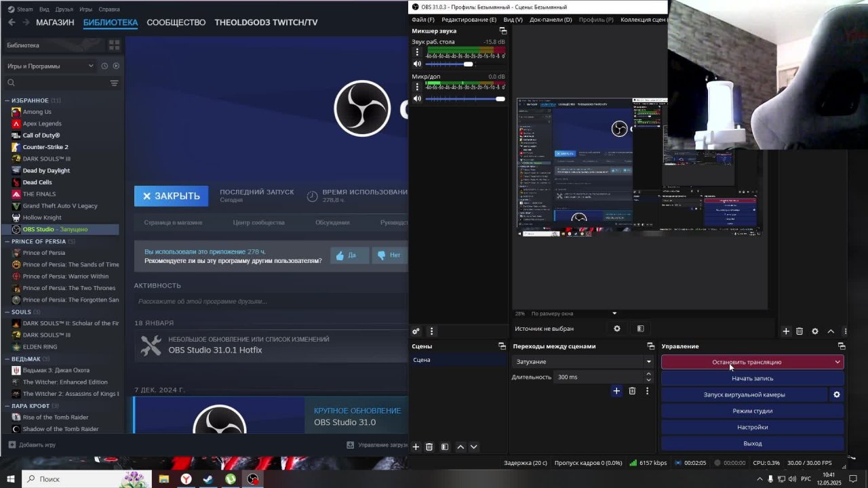Image resolution: width=868 pixels, height=488 pixels.
Task: Move scene up arrow in Сцены panel
Action: [x=460, y=447]
